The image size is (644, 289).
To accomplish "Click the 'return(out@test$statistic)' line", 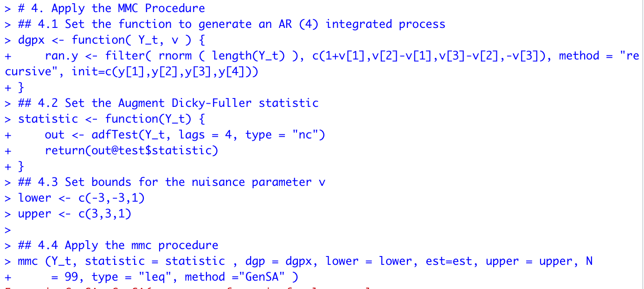I will coord(131,151).
